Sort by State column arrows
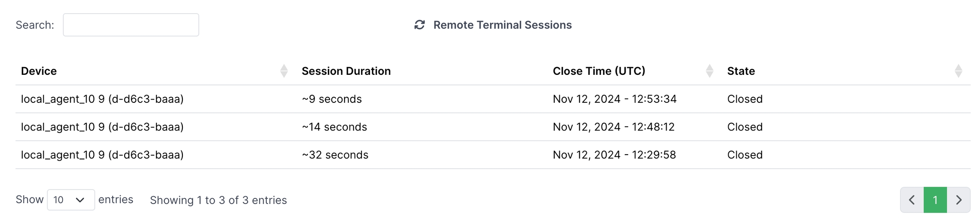This screenshot has height=221, width=980. [x=958, y=71]
